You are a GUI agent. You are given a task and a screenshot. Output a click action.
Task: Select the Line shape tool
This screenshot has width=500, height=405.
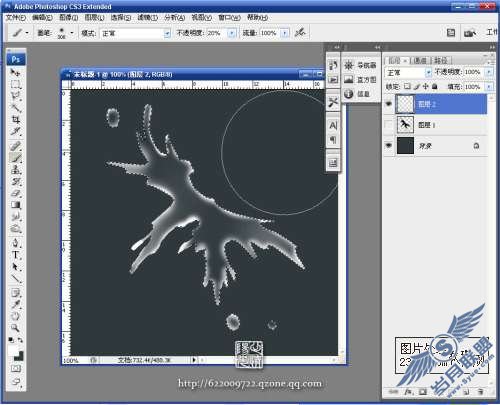point(15,279)
